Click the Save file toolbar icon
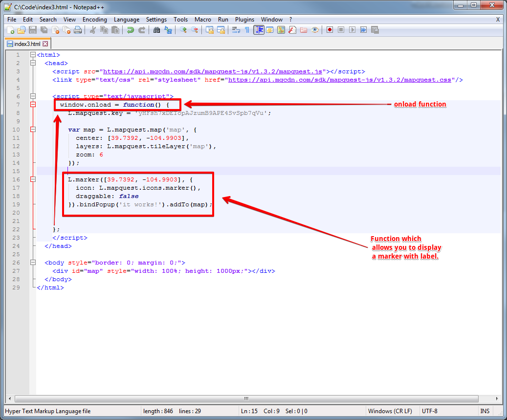507x420 pixels. (32, 30)
